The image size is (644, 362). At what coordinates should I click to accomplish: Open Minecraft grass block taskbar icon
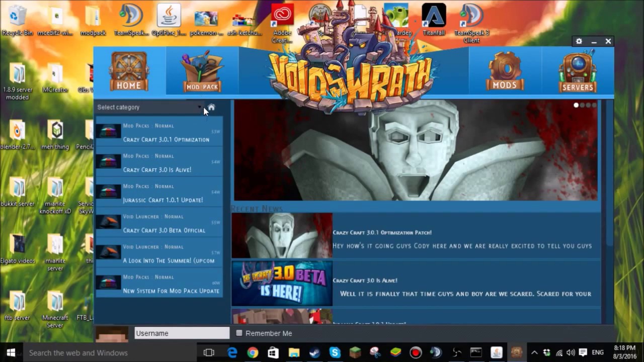[x=355, y=352]
